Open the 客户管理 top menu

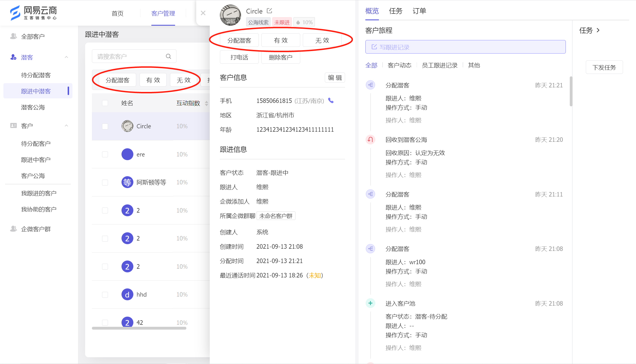click(163, 13)
